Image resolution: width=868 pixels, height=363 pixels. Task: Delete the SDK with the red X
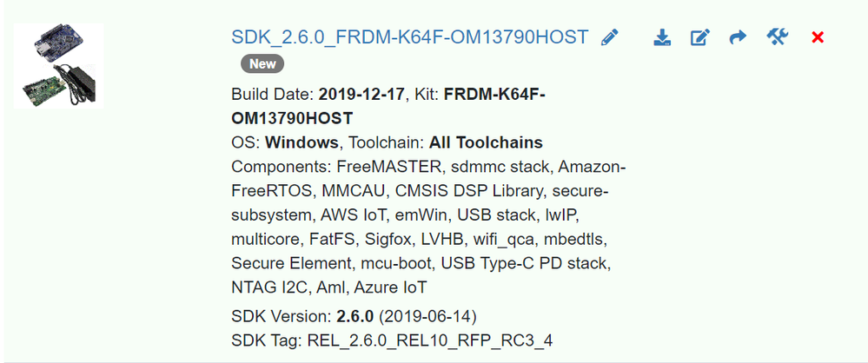click(x=817, y=37)
